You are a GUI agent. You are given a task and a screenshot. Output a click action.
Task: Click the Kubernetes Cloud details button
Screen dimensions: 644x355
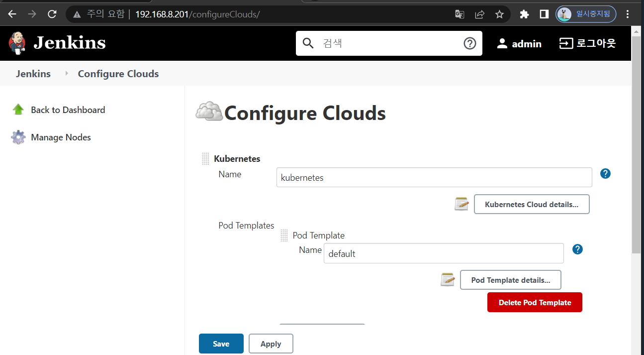[x=532, y=204]
